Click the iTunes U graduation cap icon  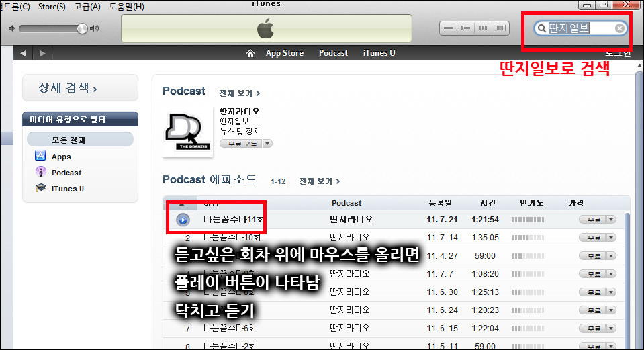pos(41,188)
